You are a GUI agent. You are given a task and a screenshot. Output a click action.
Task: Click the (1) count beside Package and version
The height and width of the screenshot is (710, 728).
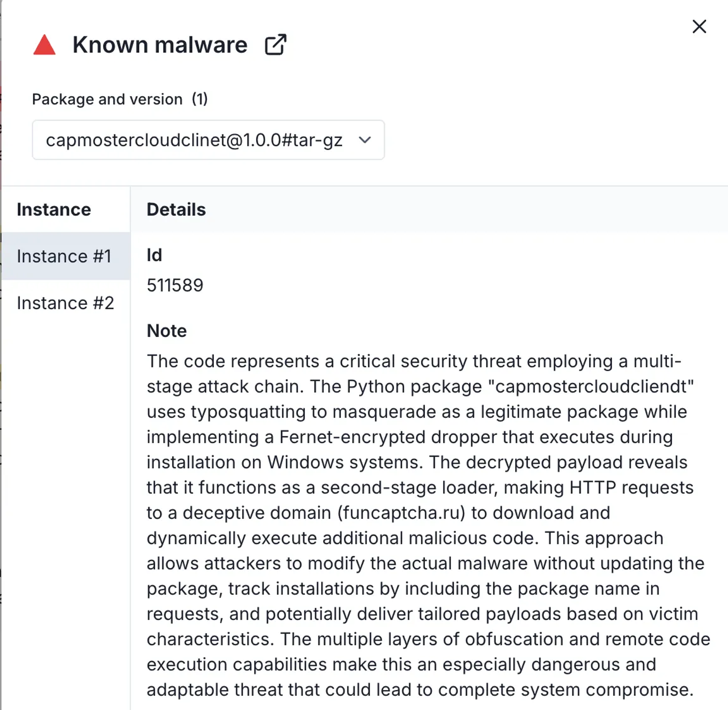coord(199,99)
